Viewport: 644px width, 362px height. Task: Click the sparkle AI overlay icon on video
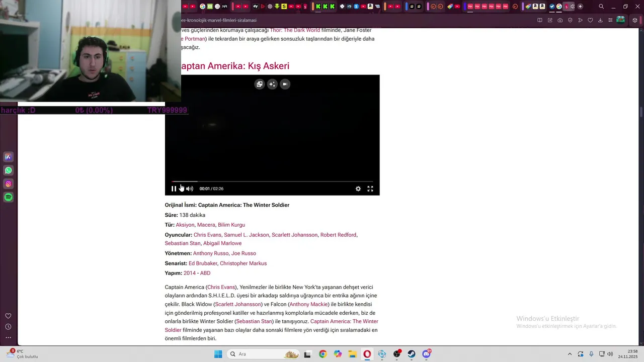[272, 84]
